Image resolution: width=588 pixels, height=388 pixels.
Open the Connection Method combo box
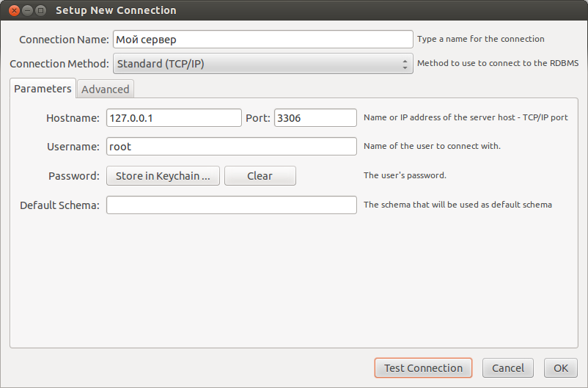point(263,64)
